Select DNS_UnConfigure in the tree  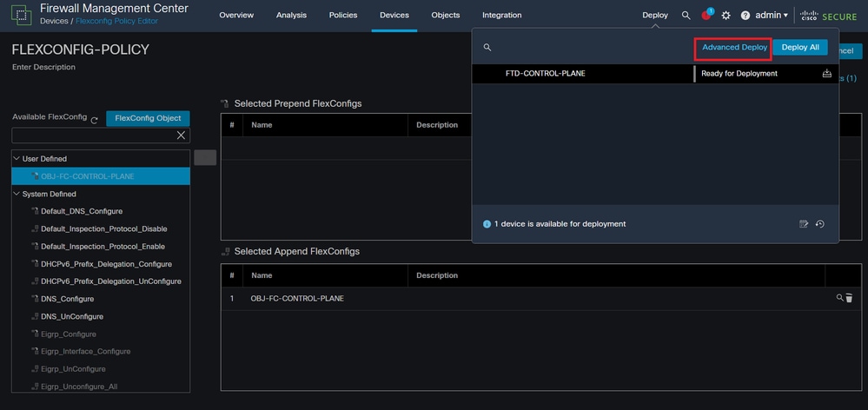pos(72,316)
